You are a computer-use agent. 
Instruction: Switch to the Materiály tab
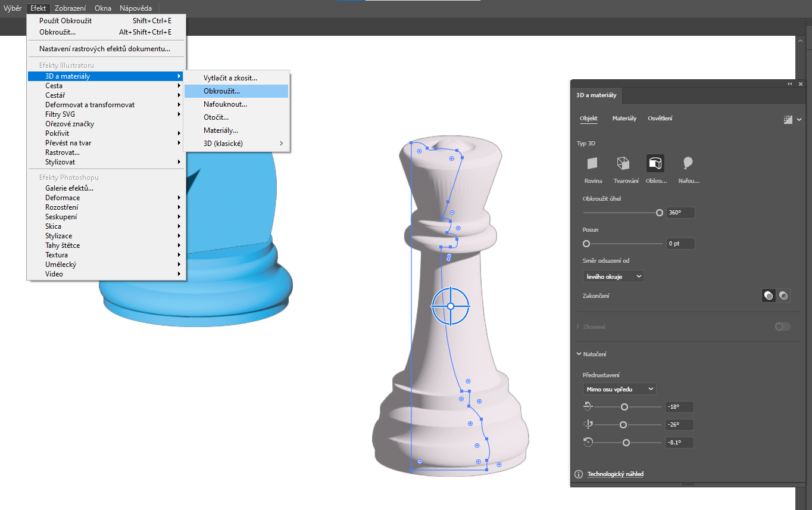(x=624, y=119)
